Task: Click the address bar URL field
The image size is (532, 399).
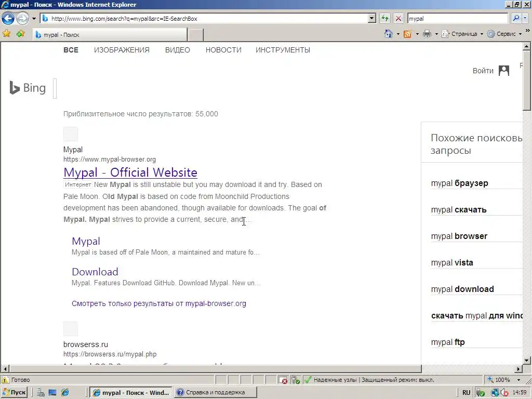Action: click(204, 19)
